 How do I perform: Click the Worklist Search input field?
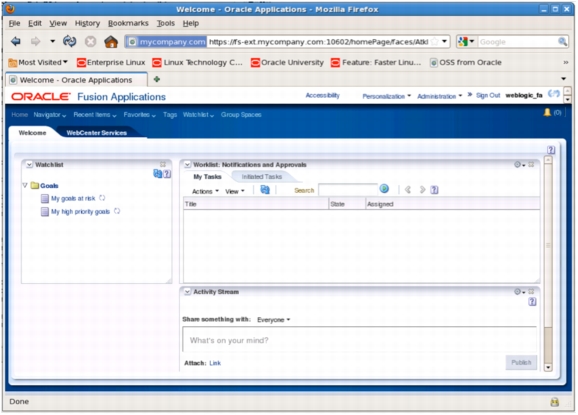coord(348,189)
